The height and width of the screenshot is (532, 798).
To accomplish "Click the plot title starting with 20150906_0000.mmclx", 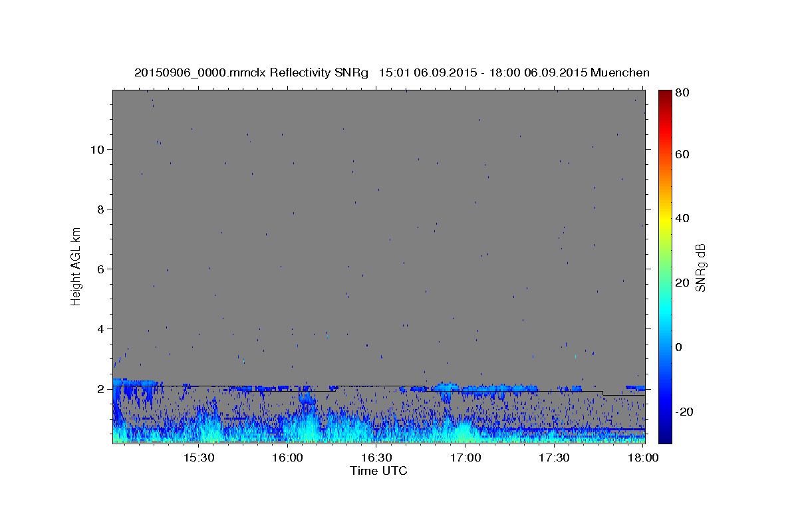I will pos(392,72).
